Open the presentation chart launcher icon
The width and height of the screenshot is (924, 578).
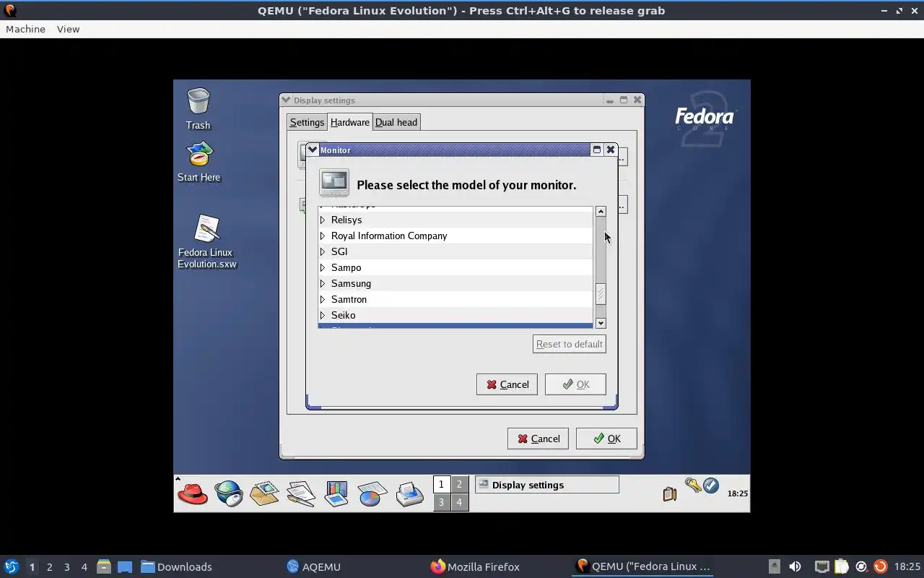[336, 494]
